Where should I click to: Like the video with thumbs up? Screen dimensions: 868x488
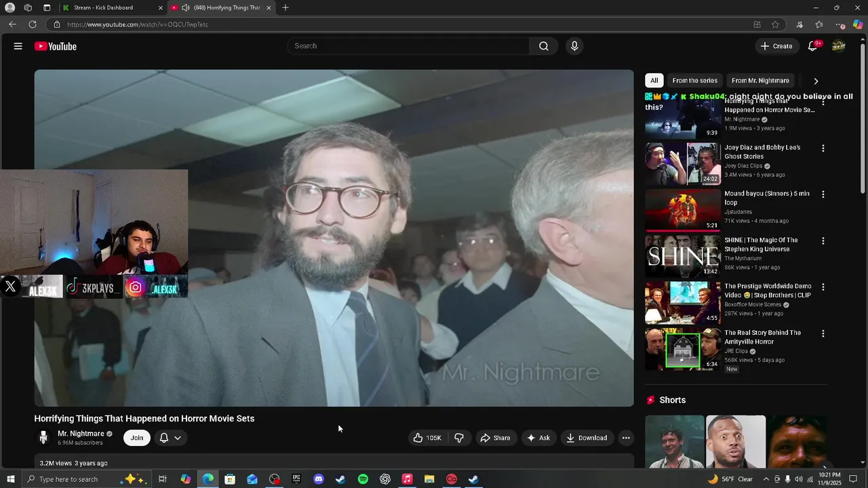click(x=427, y=438)
